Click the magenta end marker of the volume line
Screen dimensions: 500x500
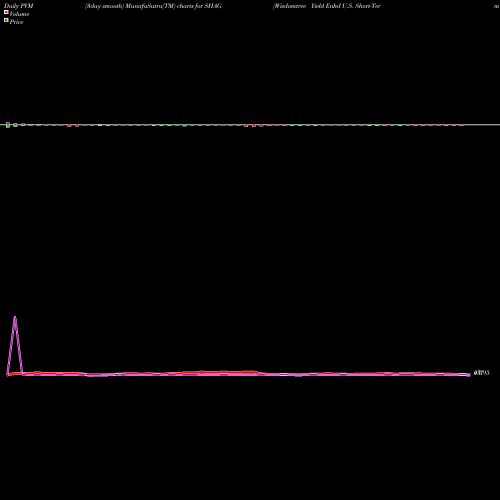pyautogui.click(x=468, y=375)
